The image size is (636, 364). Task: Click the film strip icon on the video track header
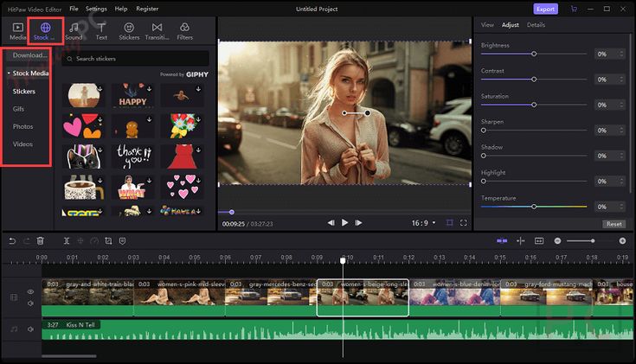coord(14,297)
